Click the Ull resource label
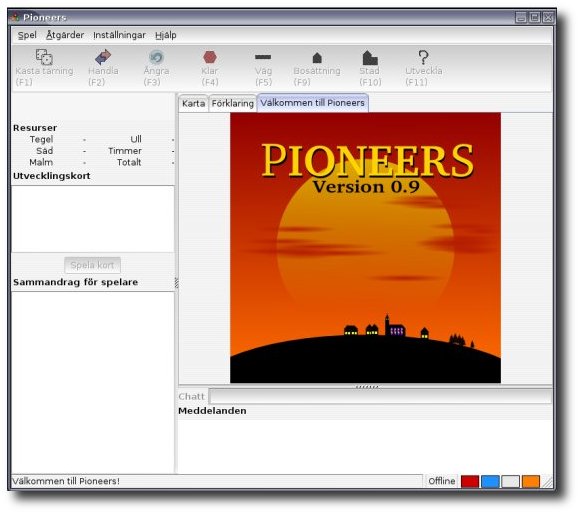Viewport: 580px width, 514px height. 136,139
